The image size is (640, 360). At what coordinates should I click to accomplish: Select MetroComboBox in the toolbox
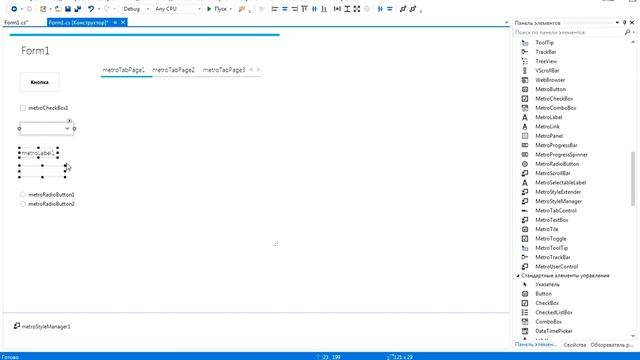[x=556, y=108]
